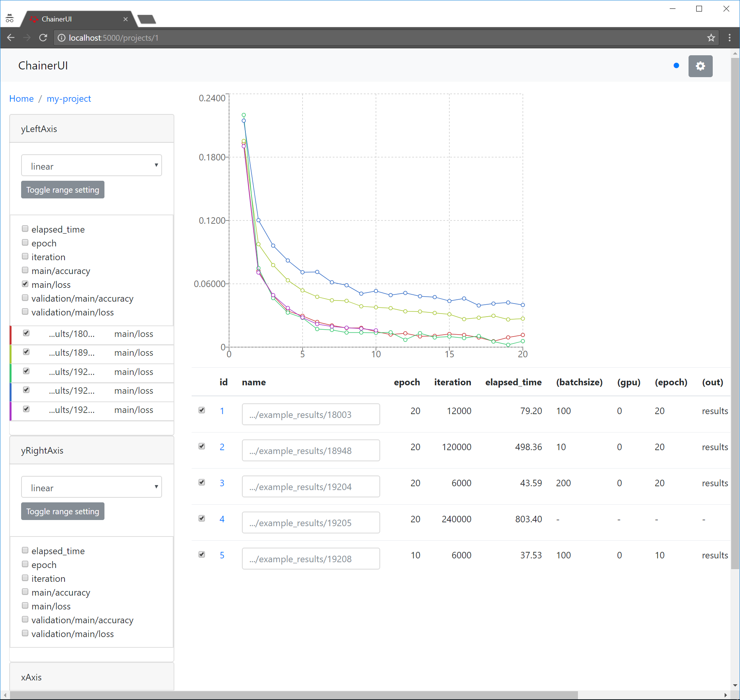740x700 pixels.
Task: Click the horizontal scrollbar at page bottom
Action: 294,695
